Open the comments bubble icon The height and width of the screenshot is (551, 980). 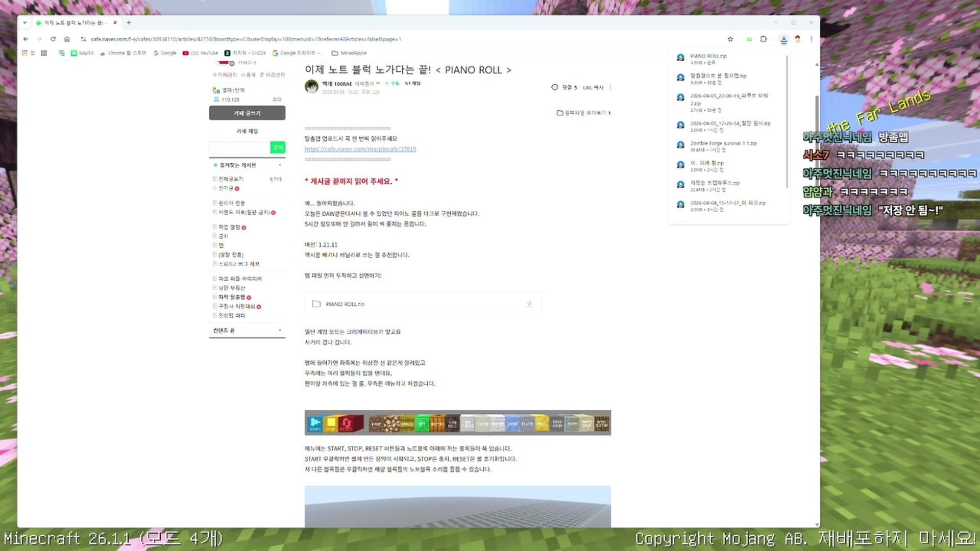point(555,87)
